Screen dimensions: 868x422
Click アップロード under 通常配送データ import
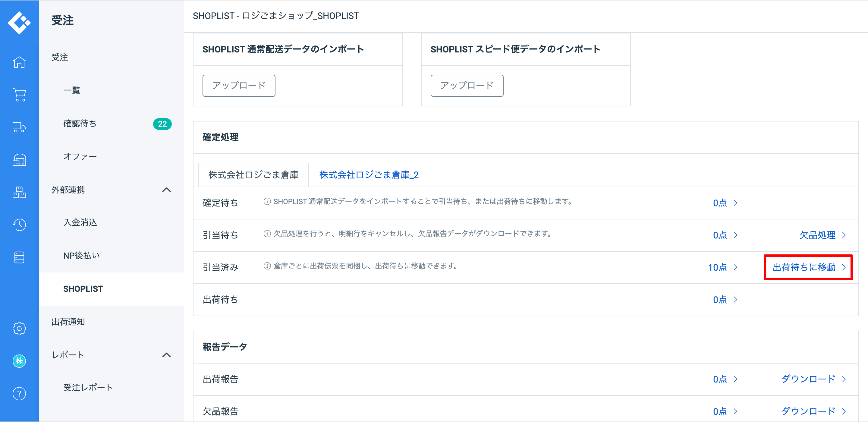[x=239, y=86]
